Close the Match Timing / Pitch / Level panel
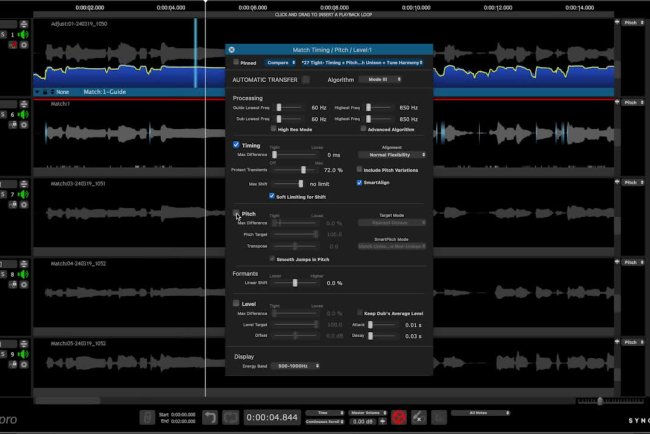This screenshot has width=650, height=434. 232,50
